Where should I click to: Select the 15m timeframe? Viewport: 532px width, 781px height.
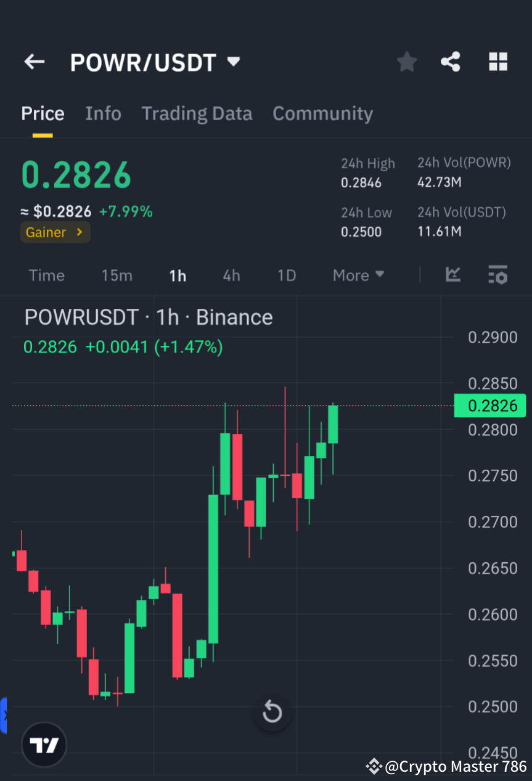[x=117, y=276]
